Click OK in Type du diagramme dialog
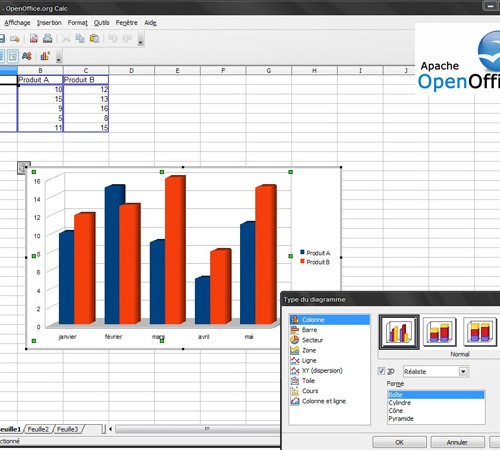The image size is (500, 450). 399,442
